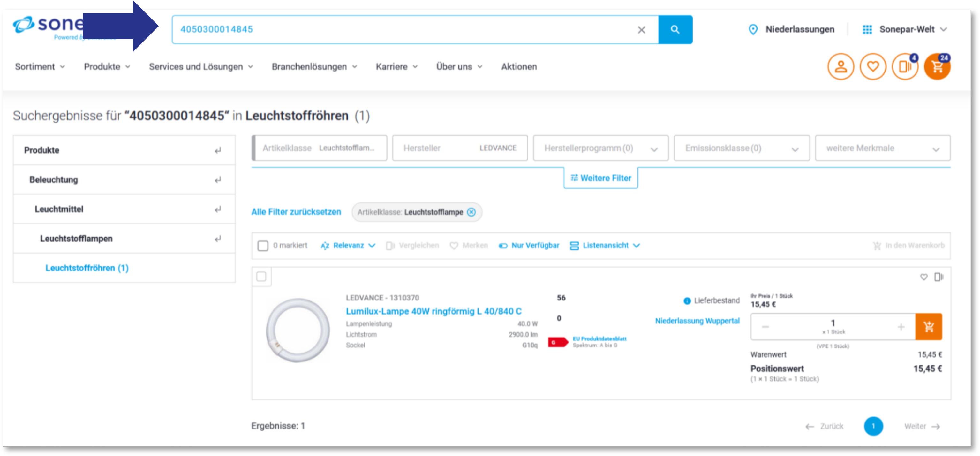Go back from Produkte category level

(x=218, y=150)
